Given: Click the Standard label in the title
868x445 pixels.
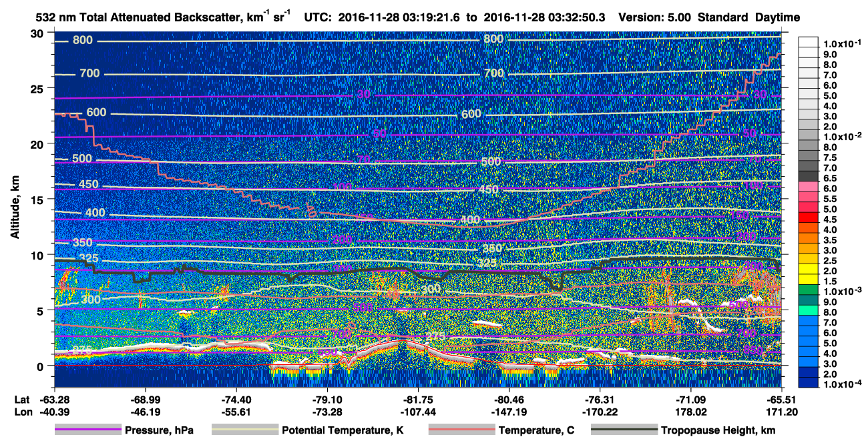Looking at the screenshot, I should [724, 17].
